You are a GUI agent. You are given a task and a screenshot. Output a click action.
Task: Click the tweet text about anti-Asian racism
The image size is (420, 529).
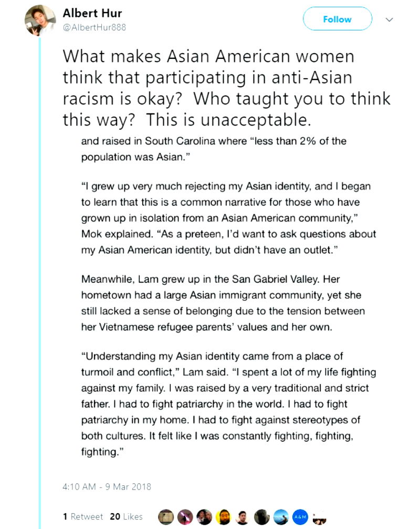pyautogui.click(x=226, y=88)
